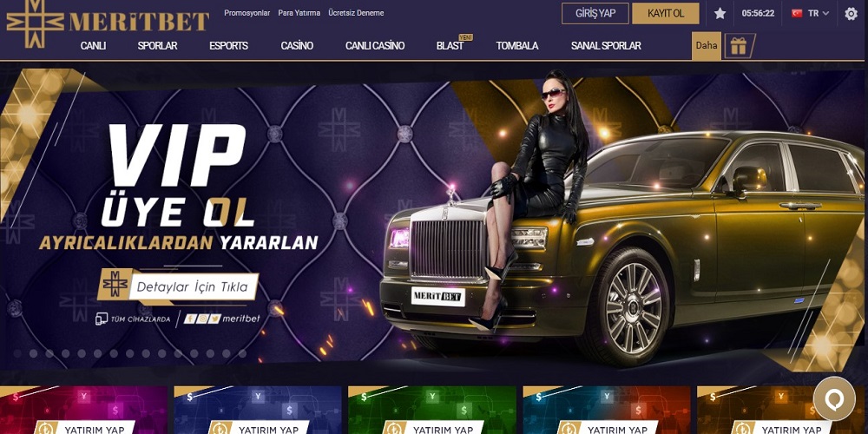The image size is (868, 434).
Task: Click the green Yatırım Yap card
Action: pyautogui.click(x=431, y=411)
